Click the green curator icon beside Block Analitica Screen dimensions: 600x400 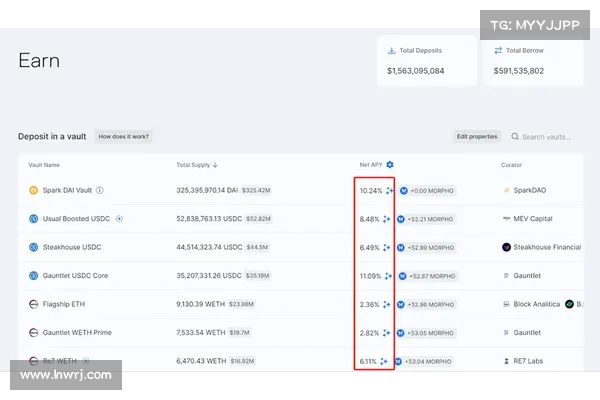[569, 304]
